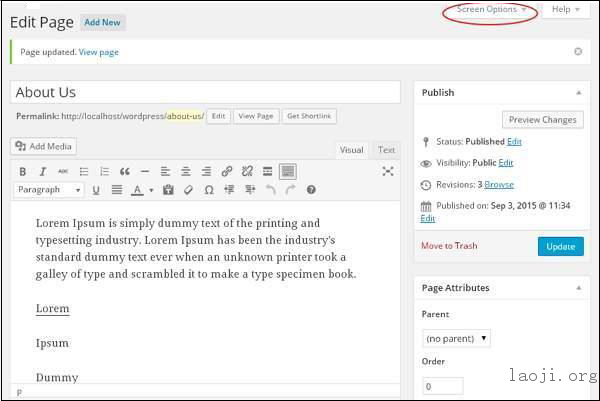Image resolution: width=600 pixels, height=401 pixels.
Task: Align text left
Action: (x=165, y=171)
